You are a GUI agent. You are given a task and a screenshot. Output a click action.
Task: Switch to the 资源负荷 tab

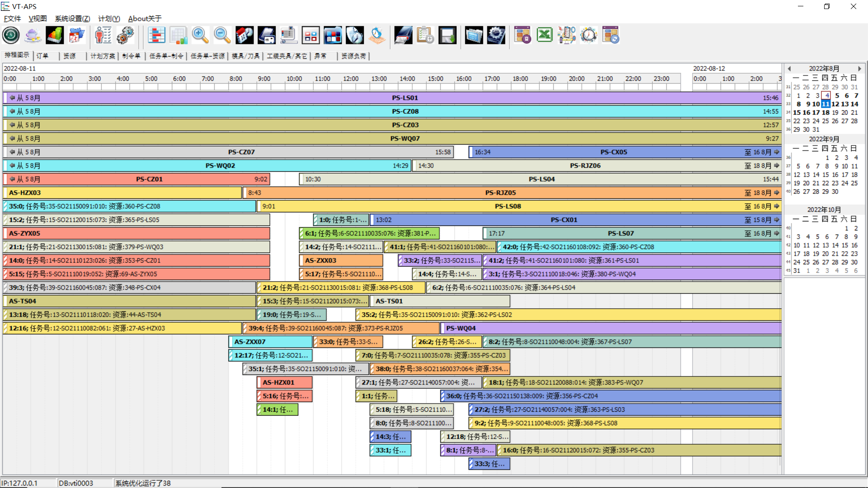(x=353, y=56)
